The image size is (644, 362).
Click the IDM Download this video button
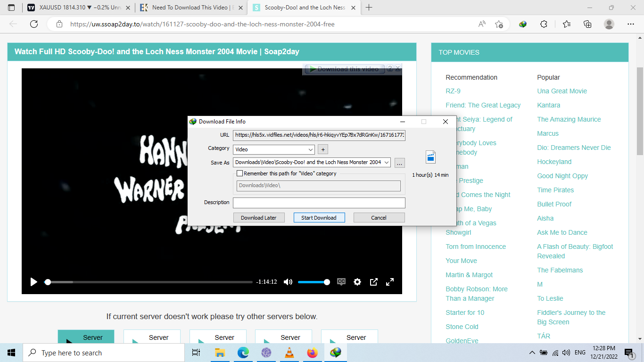coord(345,69)
